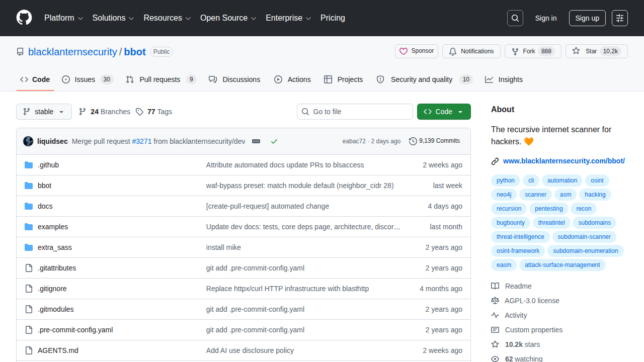This screenshot has height=362, width=644.
Task: Select the Code tab
Action: coord(35,79)
